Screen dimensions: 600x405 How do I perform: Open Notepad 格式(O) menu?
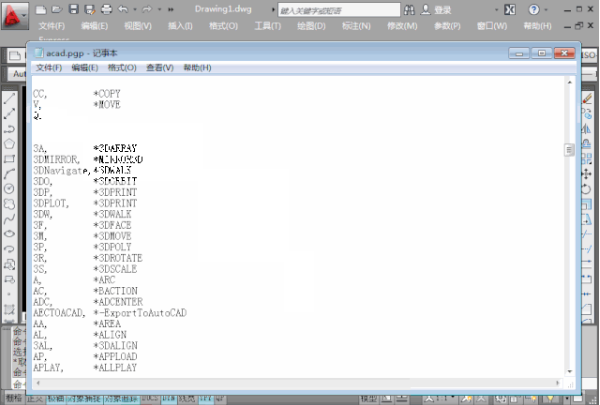click(122, 68)
